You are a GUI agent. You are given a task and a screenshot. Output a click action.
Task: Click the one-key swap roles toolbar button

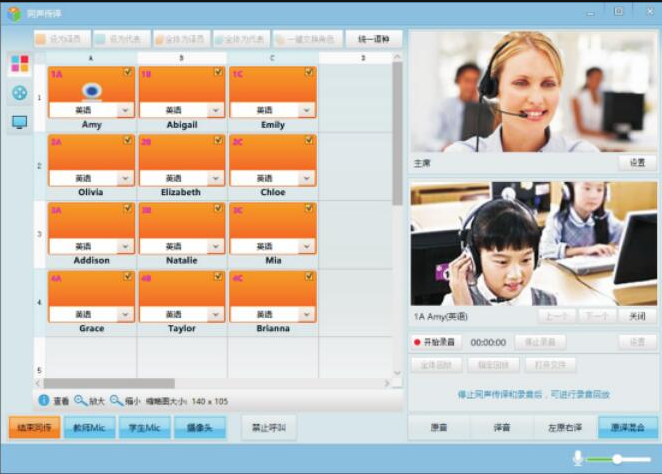[308, 39]
